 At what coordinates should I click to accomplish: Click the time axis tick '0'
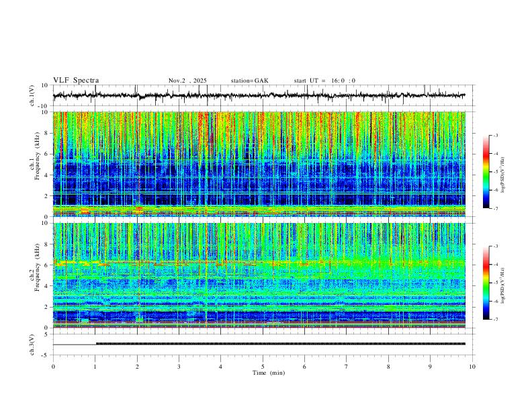coord(53,367)
